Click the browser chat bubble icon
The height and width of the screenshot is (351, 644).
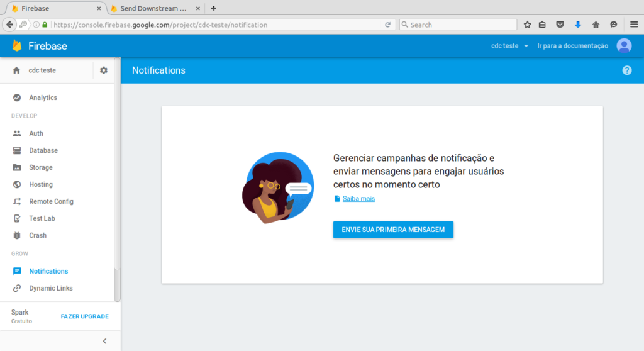point(614,25)
